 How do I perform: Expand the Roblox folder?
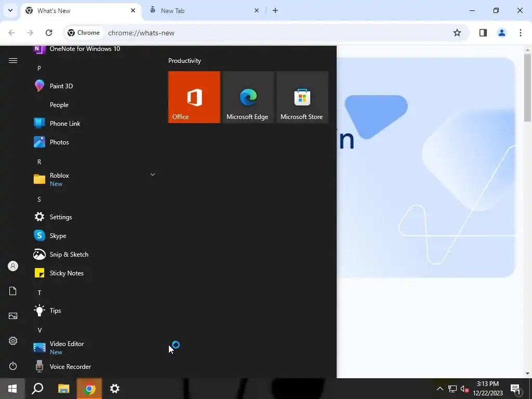(152, 175)
